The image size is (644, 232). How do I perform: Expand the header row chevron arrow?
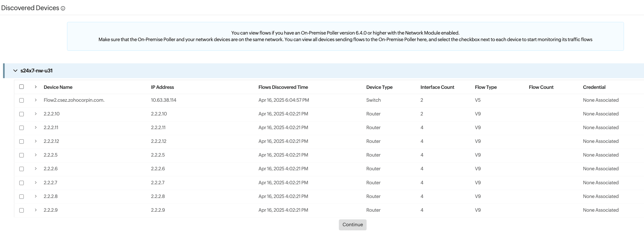pyautogui.click(x=36, y=87)
